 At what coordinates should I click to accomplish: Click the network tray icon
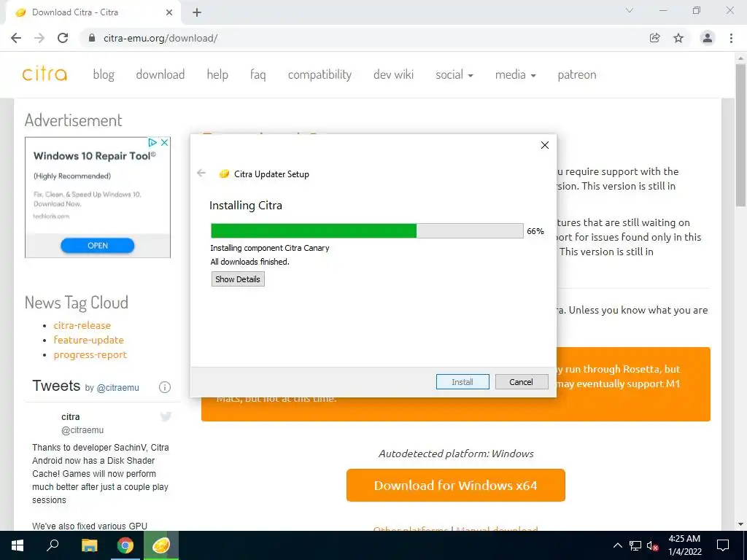point(635,545)
